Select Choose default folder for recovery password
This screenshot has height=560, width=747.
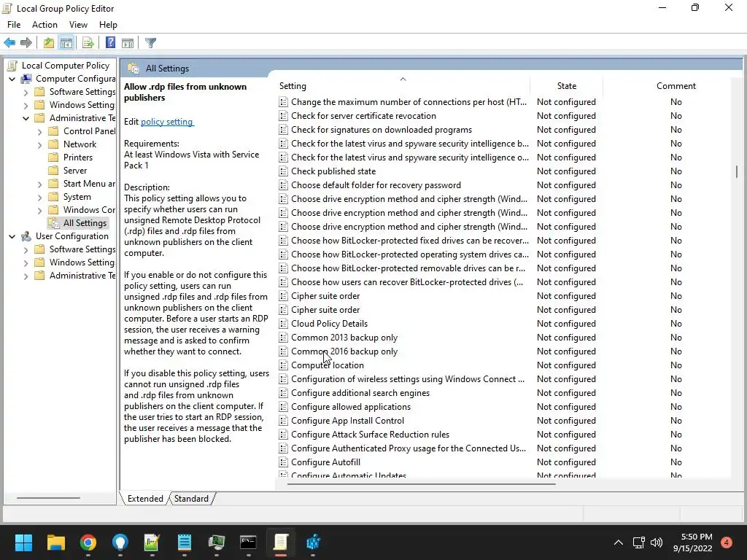(x=376, y=184)
